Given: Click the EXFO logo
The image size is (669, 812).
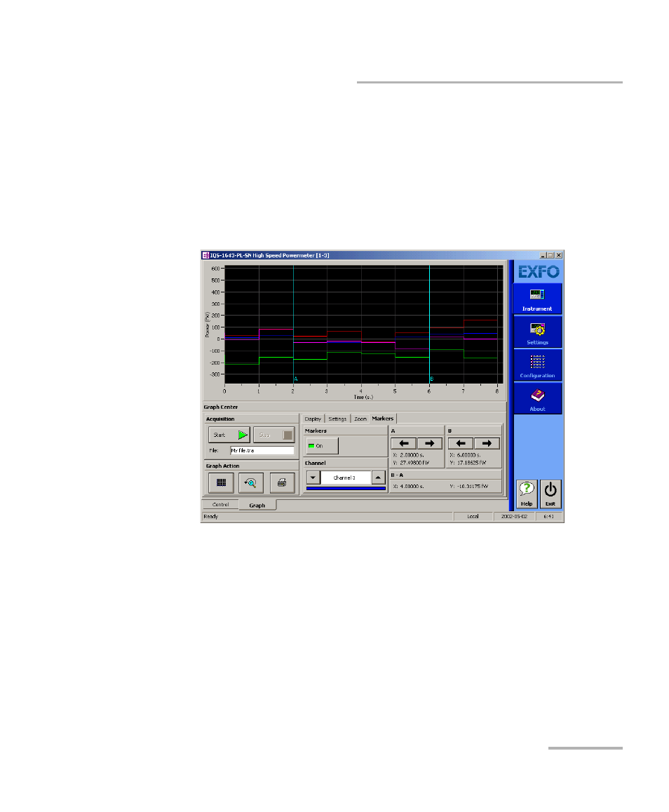Looking at the screenshot, I should 539,272.
